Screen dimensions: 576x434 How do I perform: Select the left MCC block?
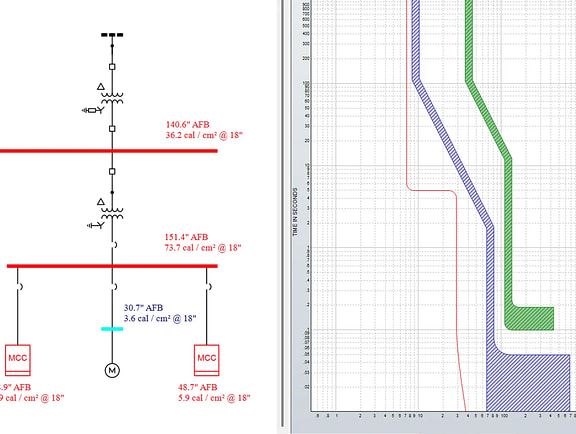[x=18, y=360]
